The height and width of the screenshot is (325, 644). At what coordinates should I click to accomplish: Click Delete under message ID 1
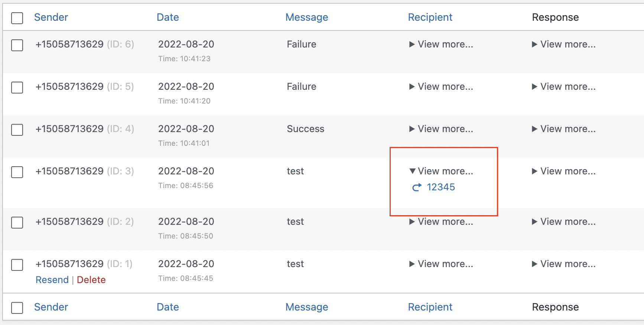(91, 280)
